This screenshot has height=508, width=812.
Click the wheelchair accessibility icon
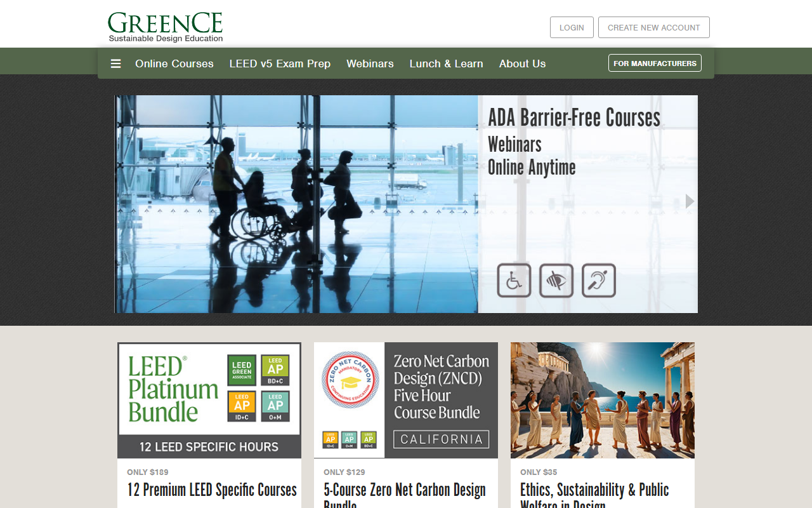(514, 280)
